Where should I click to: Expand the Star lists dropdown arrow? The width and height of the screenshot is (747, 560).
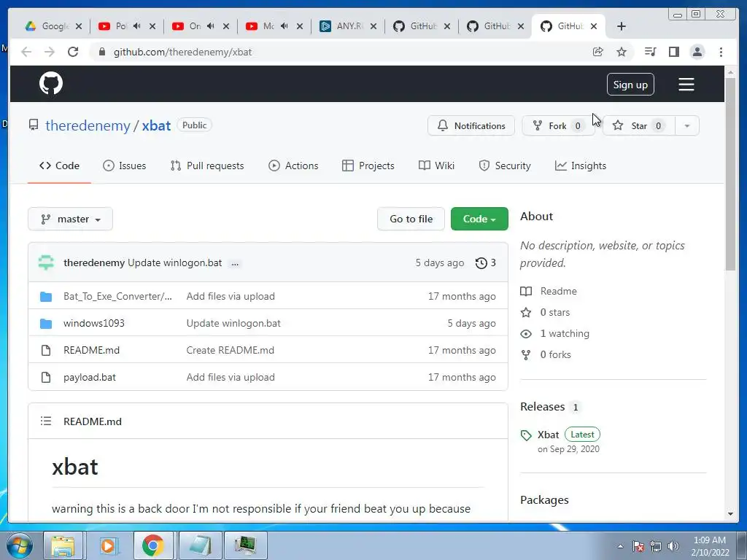point(687,125)
